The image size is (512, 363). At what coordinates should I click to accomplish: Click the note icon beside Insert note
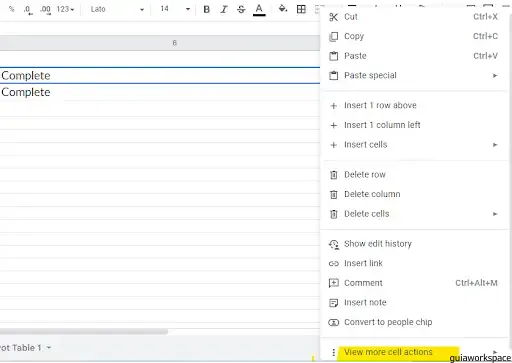(333, 303)
